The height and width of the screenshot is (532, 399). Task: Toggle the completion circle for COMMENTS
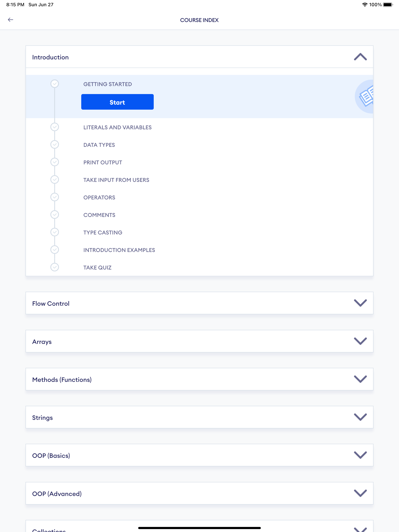pos(55,215)
